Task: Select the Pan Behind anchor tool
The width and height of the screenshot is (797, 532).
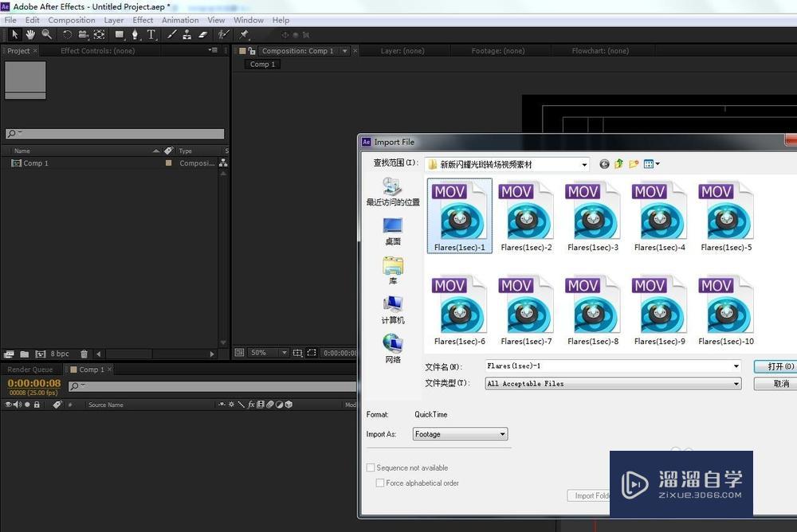Action: click(100, 34)
